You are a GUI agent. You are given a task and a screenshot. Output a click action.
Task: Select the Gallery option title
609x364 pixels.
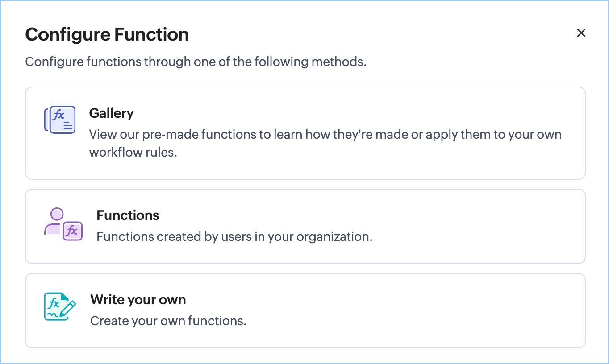pos(111,113)
